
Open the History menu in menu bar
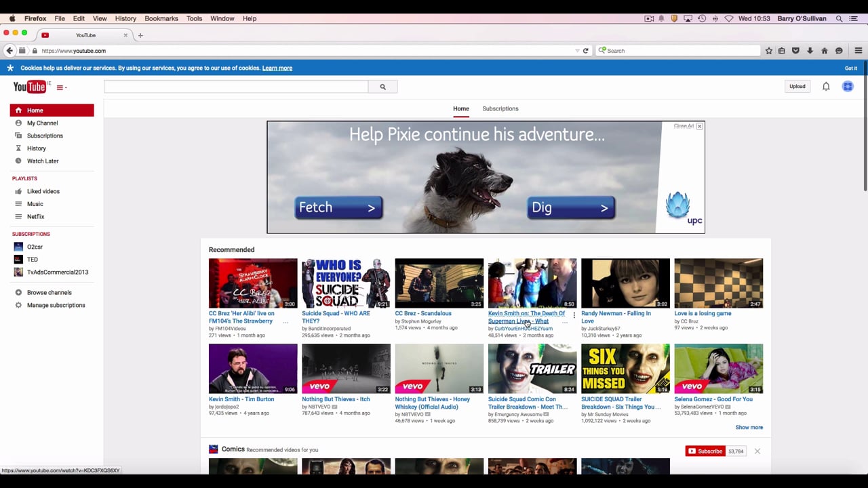pos(125,18)
